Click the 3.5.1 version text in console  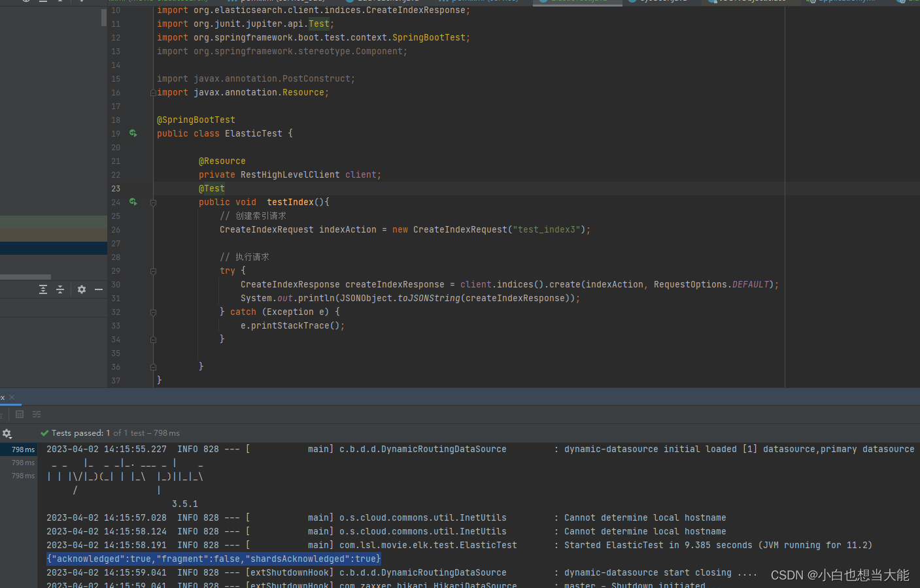185,504
